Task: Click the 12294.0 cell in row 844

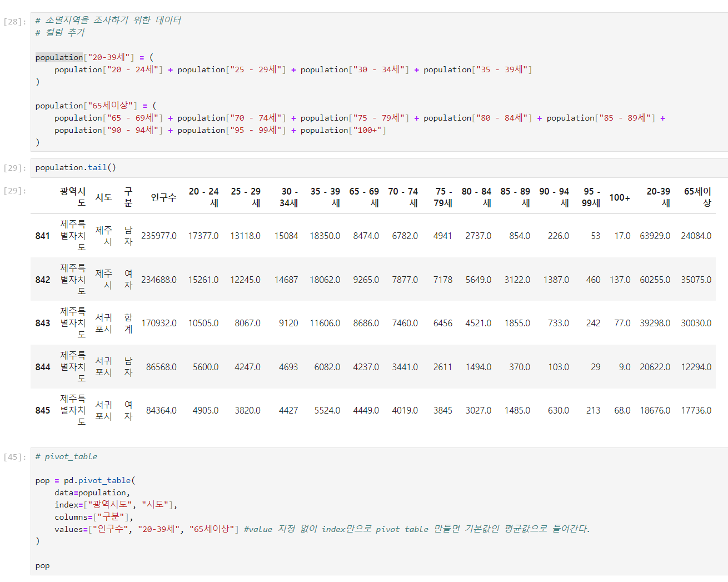Action: click(696, 367)
